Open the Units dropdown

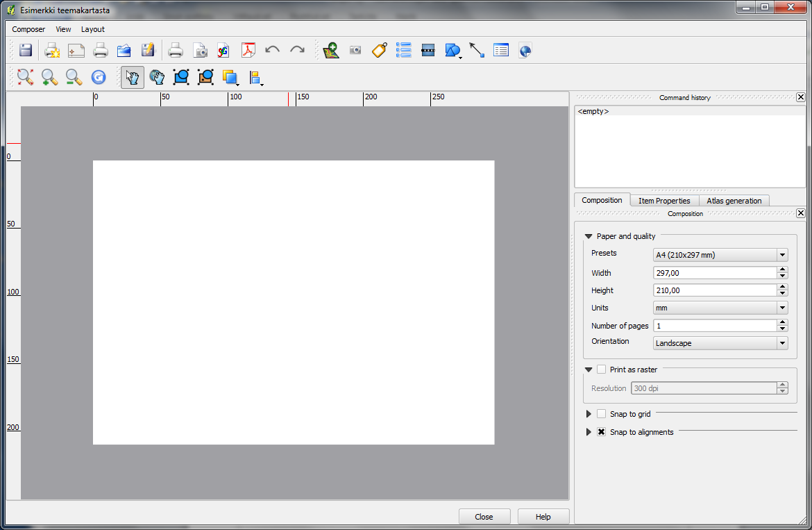[x=720, y=308]
